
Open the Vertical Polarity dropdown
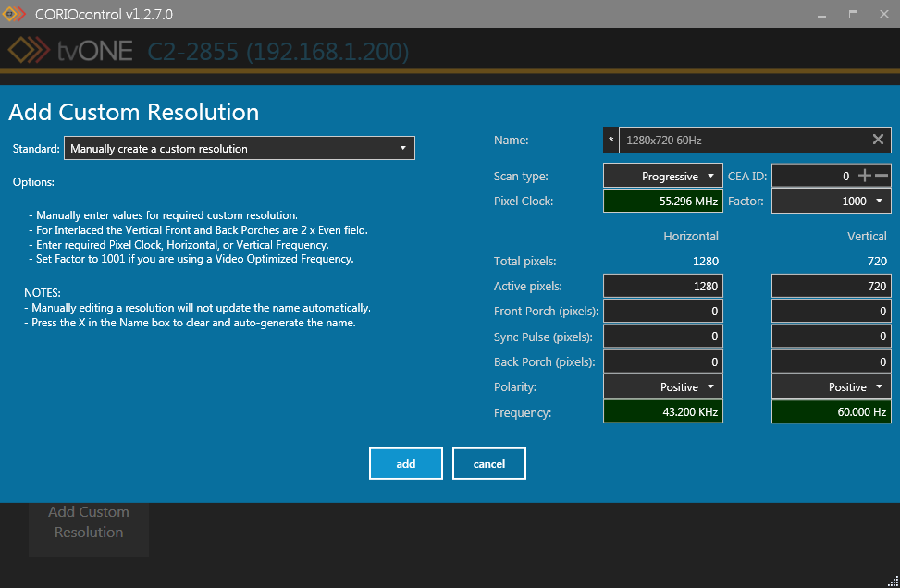pos(832,386)
